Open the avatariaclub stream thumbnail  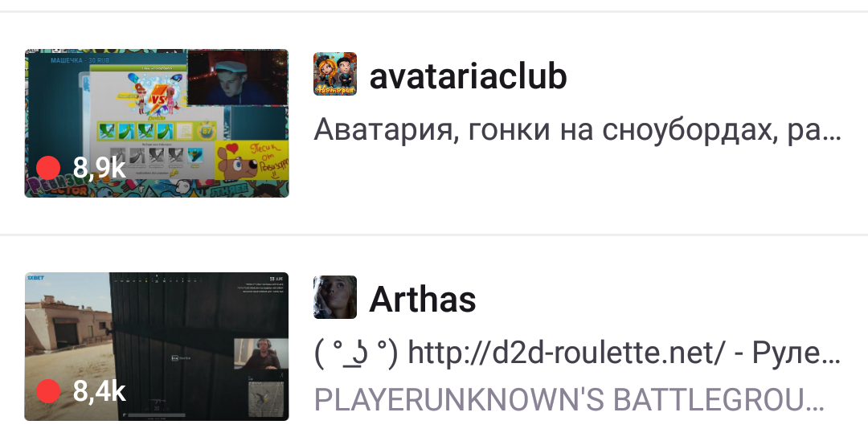(157, 123)
